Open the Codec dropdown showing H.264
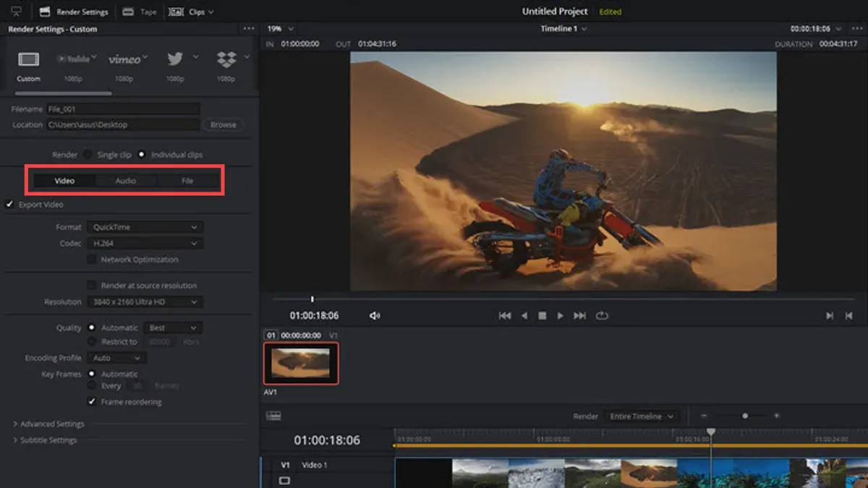Screen dimensions: 868x488 (x=145, y=244)
